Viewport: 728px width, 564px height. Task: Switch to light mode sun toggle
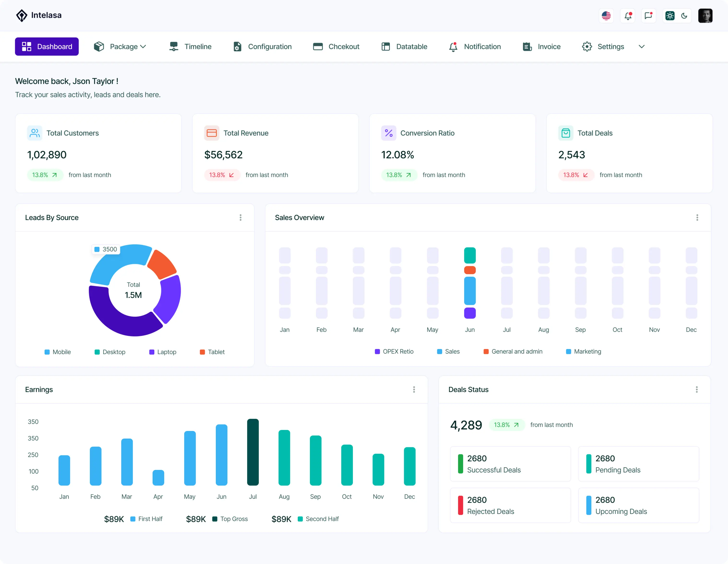point(670,16)
